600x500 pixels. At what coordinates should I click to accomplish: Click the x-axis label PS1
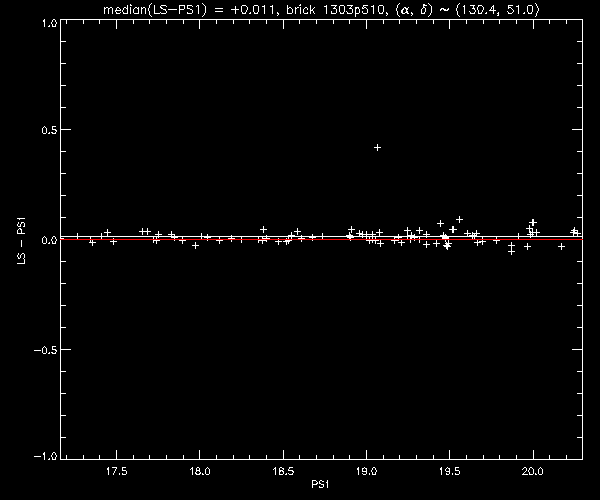click(x=320, y=484)
